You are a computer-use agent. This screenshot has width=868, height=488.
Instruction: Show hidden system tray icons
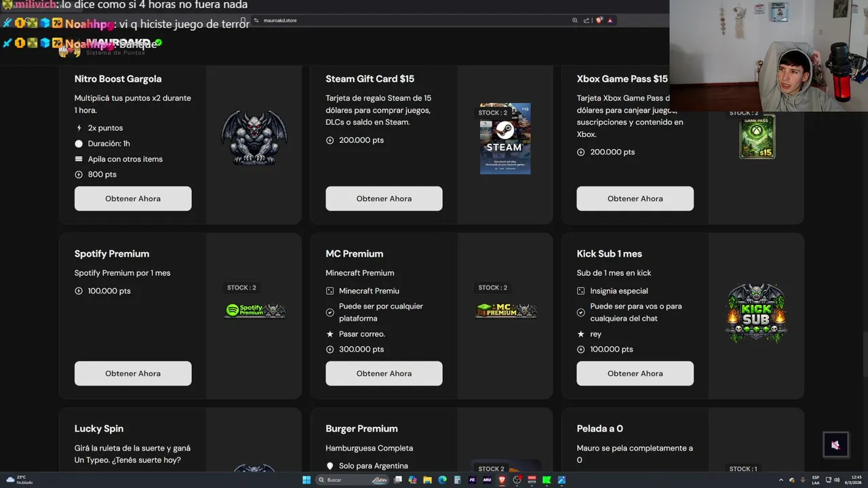coord(781,480)
